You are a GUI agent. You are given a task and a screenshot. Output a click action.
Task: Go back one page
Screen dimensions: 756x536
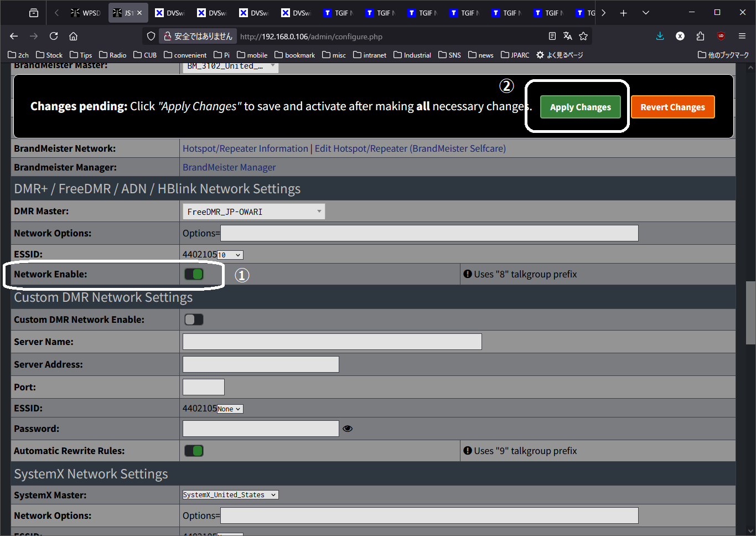pos(14,36)
